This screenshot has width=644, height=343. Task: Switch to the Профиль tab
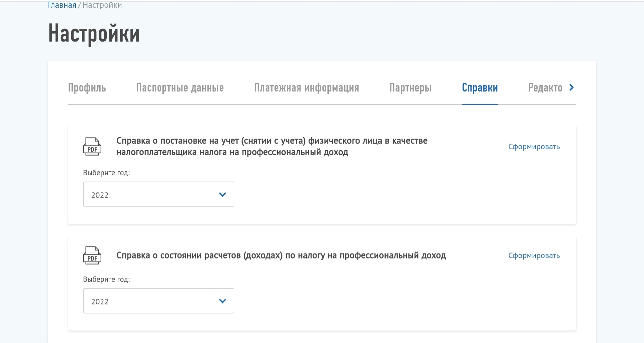tap(87, 88)
